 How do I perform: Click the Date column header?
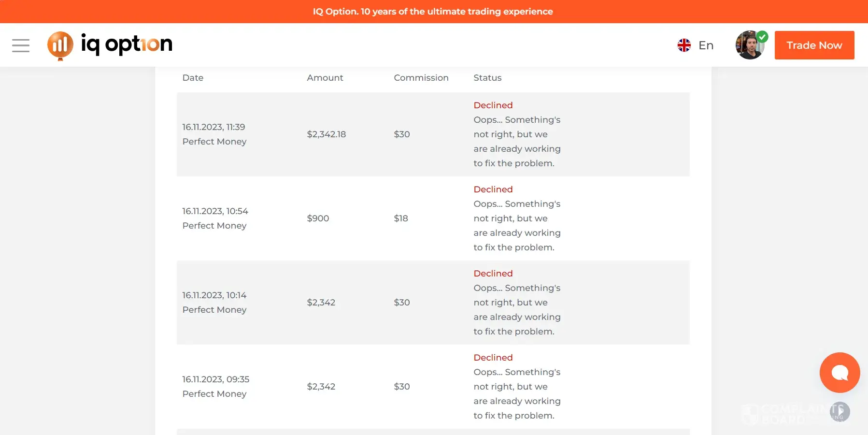[193, 78]
